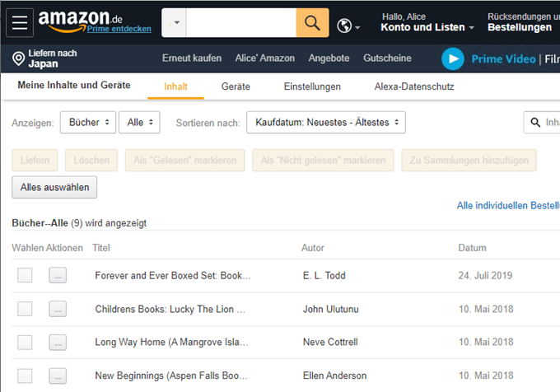Viewport: 560px width, 392px height.
Task: Click the Liefern button
Action: 35,161
